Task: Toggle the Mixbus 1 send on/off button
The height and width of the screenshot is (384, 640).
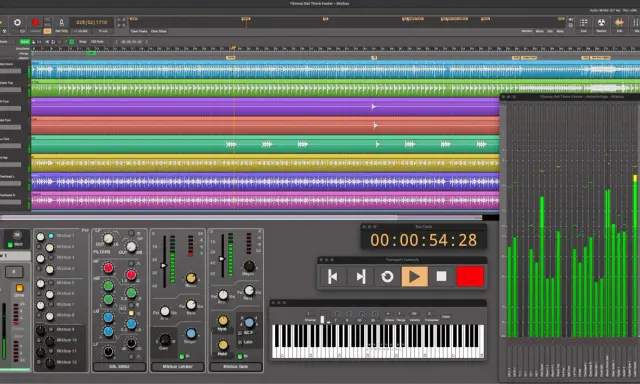Action: click(51, 236)
